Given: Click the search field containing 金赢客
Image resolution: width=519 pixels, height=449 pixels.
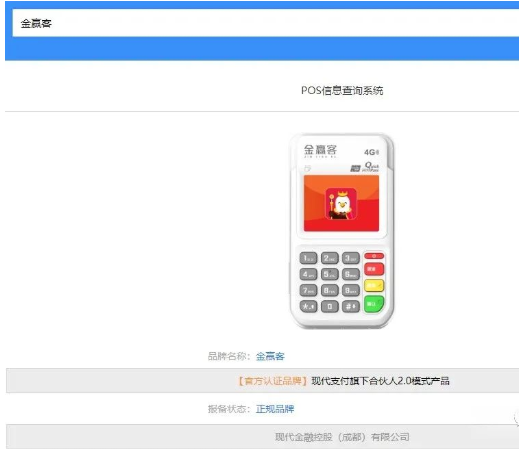Looking at the screenshot, I should tap(266, 23).
